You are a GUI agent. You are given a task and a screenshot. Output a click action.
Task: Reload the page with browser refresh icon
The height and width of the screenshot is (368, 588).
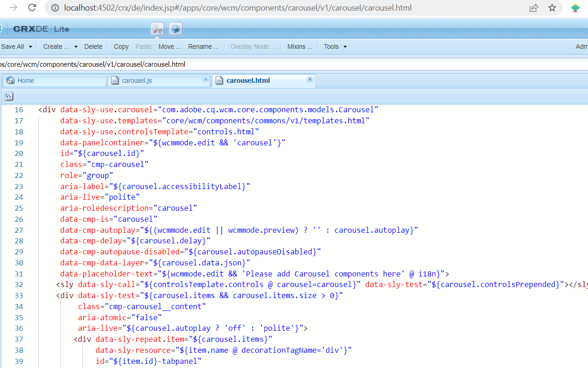click(x=32, y=8)
